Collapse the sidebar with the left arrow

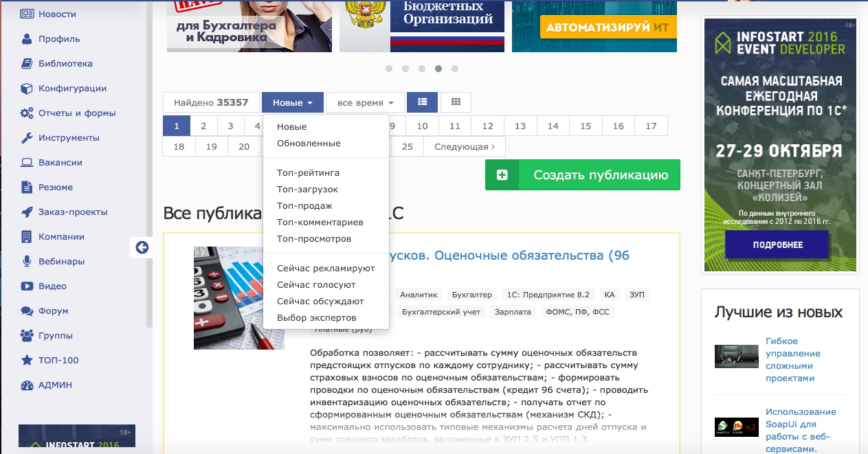(x=142, y=247)
